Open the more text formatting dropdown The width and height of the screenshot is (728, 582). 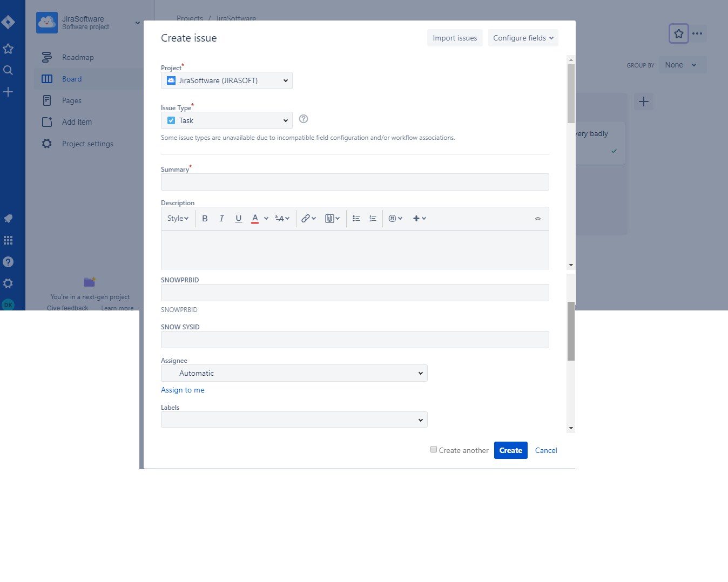tap(282, 219)
